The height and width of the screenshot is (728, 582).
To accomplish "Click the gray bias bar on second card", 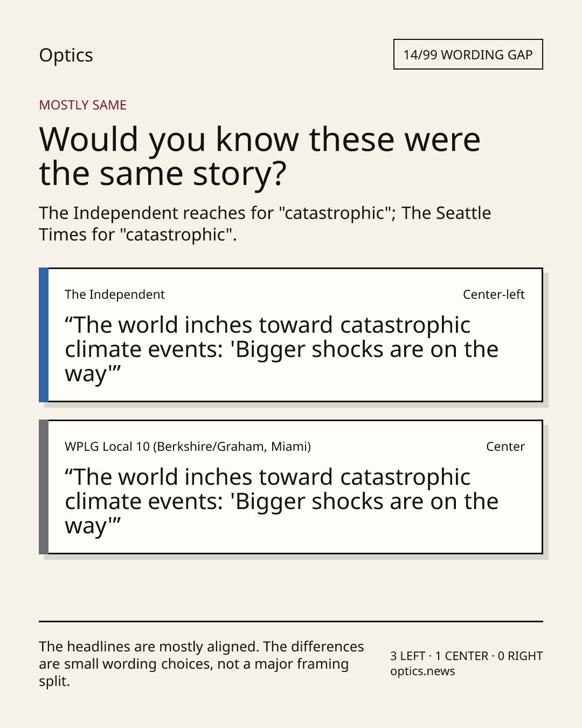I will tap(44, 487).
